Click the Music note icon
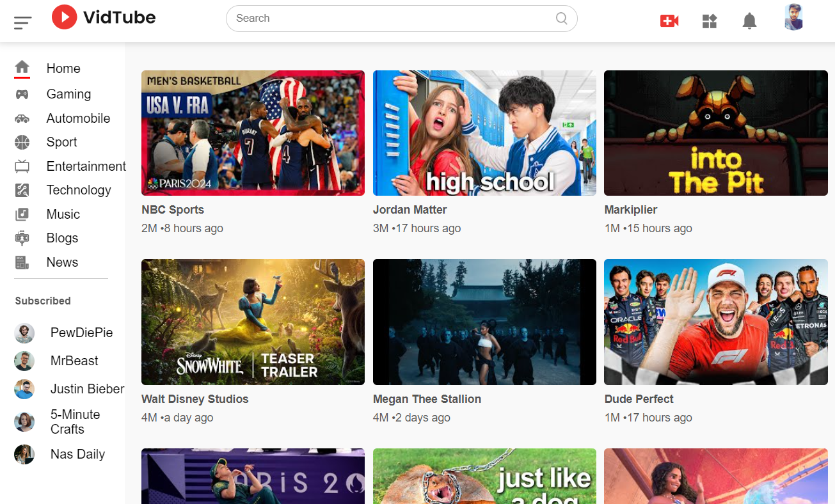This screenshot has width=835, height=504. click(x=22, y=214)
